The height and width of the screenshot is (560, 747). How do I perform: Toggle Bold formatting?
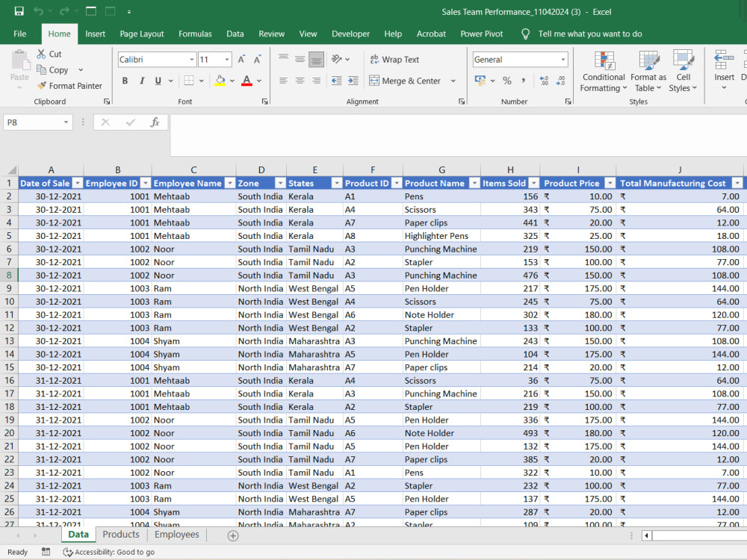[x=125, y=81]
